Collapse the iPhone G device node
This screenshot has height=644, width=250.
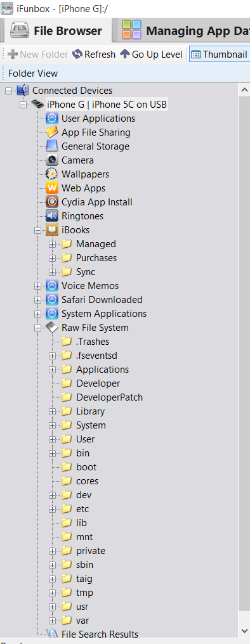click(23, 105)
